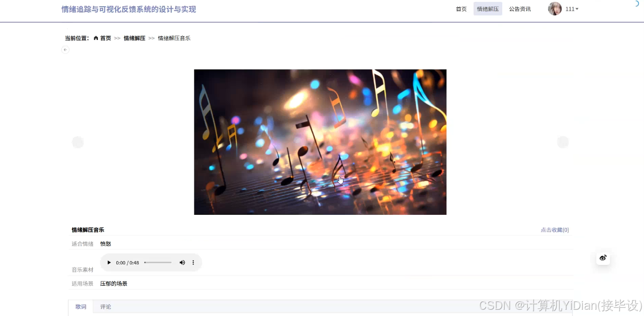Open 公告资讯 in top navigation

pyautogui.click(x=520, y=9)
